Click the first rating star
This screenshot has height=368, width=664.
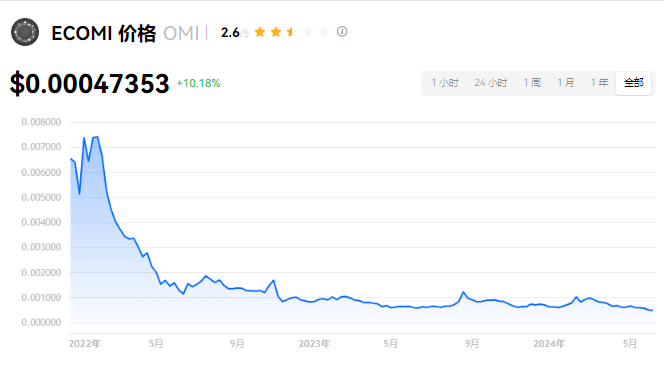point(260,32)
